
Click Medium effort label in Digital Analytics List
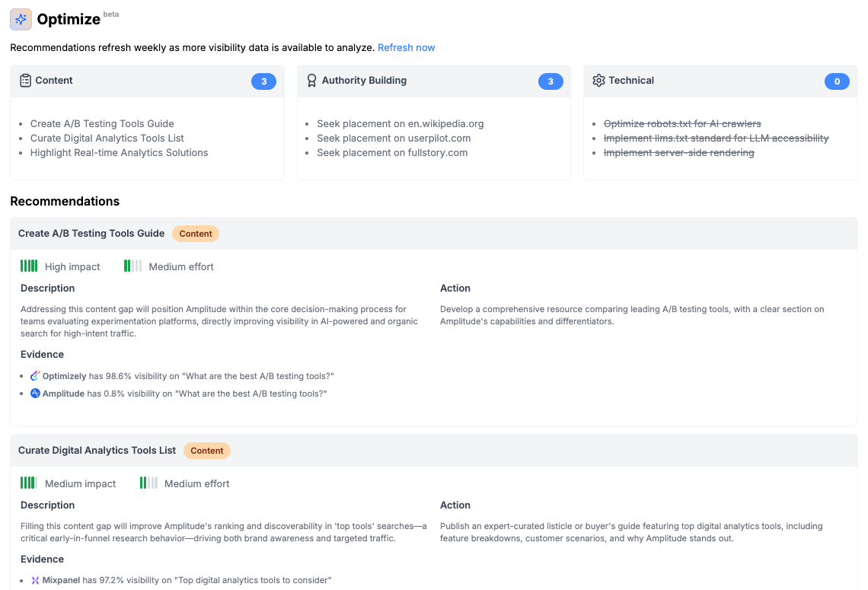pyautogui.click(x=196, y=483)
